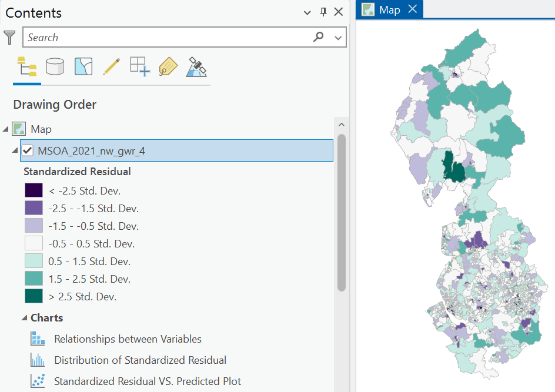Toggle auto-hide pin for Contents pane
Screen dimensions: 555x392
[323, 12]
